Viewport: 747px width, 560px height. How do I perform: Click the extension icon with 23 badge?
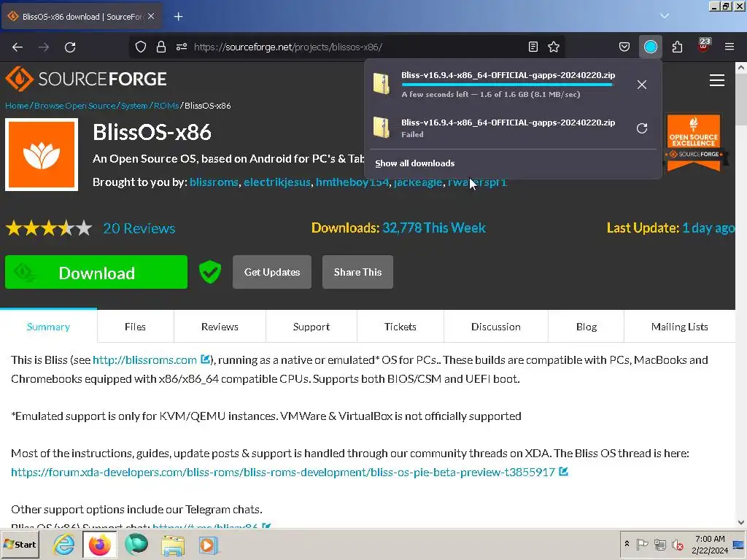[x=704, y=46]
